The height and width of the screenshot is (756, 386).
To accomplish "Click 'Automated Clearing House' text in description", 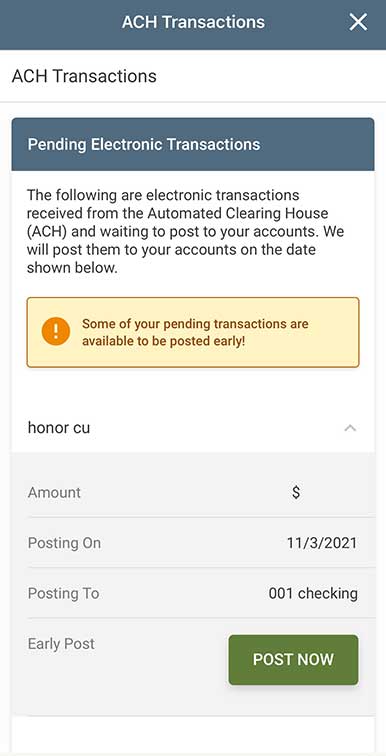I will (x=238, y=213).
